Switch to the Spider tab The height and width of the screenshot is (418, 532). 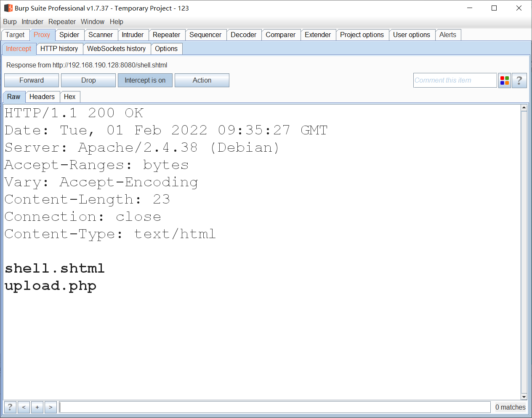(69, 35)
